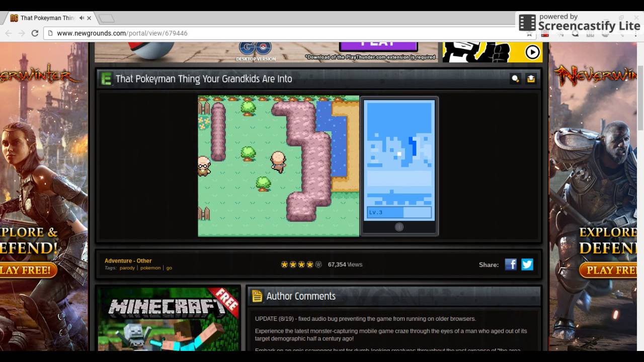Click the game title That Pokeyman Thing
Image resolution: width=644 pixels, height=362 pixels.
204,79
